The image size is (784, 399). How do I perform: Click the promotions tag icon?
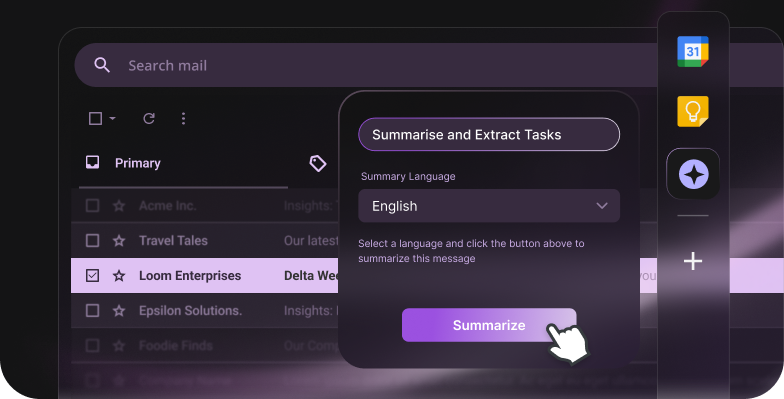tap(318, 163)
